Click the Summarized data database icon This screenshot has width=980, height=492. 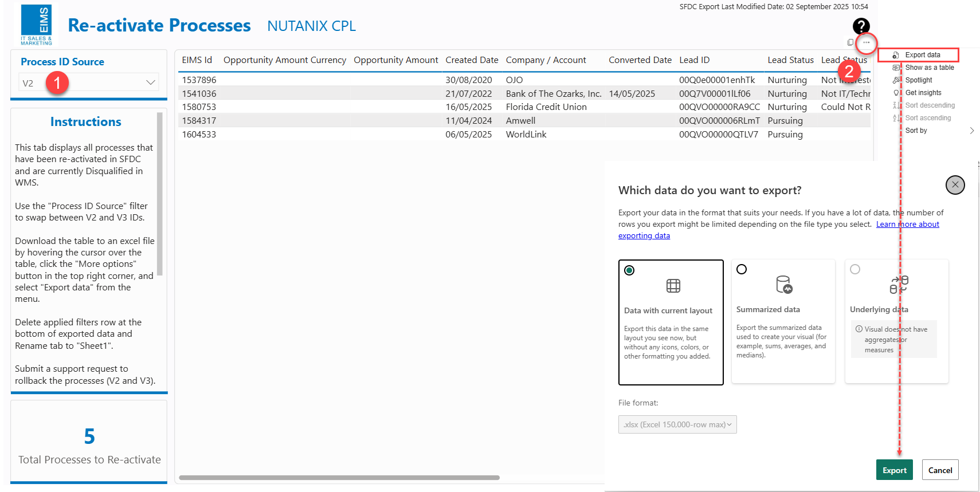tap(783, 285)
